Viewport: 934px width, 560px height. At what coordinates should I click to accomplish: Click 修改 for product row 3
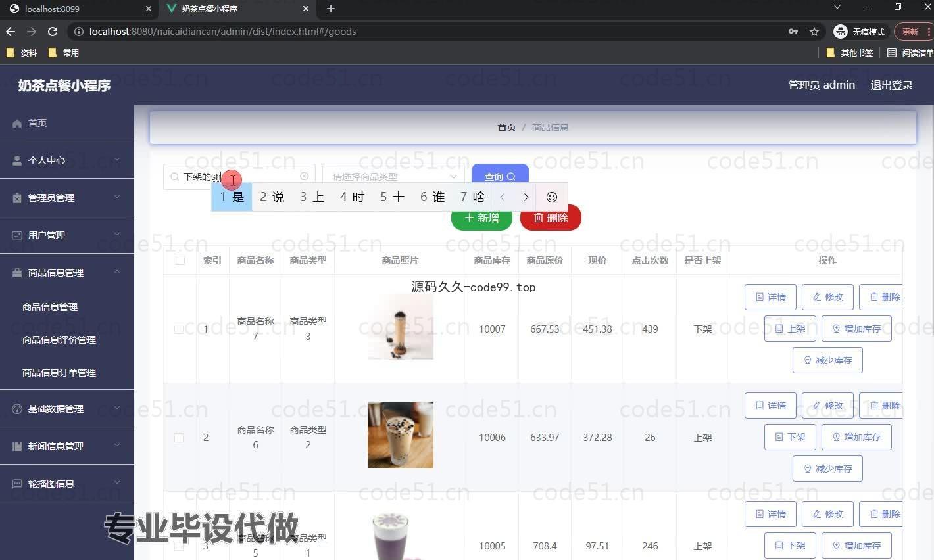827,514
